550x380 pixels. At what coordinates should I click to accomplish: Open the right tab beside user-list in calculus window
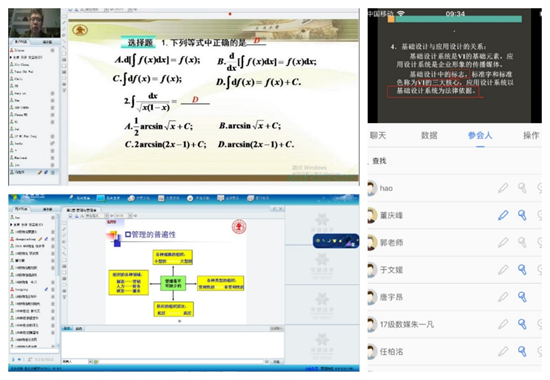coord(47,42)
